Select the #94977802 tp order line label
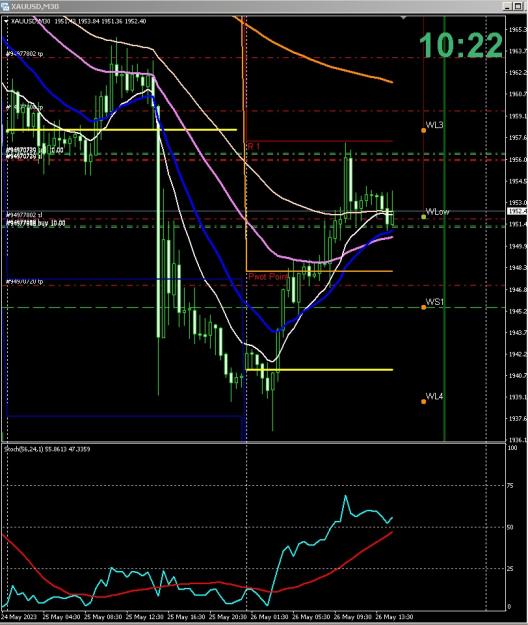 point(25,54)
